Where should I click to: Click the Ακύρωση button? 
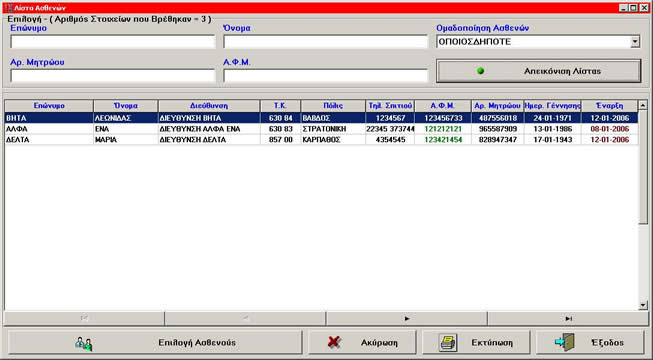click(362, 342)
